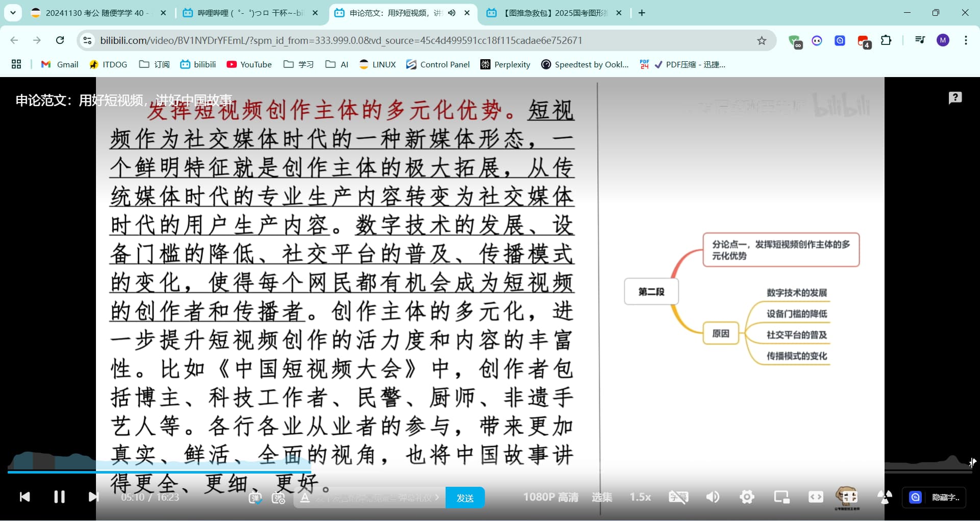The image size is (980, 521).
Task: Open the YouTube bookmark
Action: 249,64
